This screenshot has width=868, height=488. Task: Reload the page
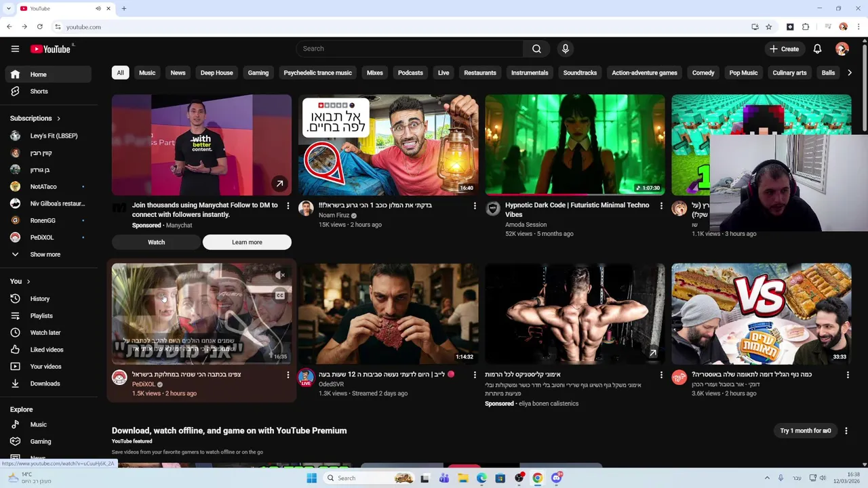(40, 27)
